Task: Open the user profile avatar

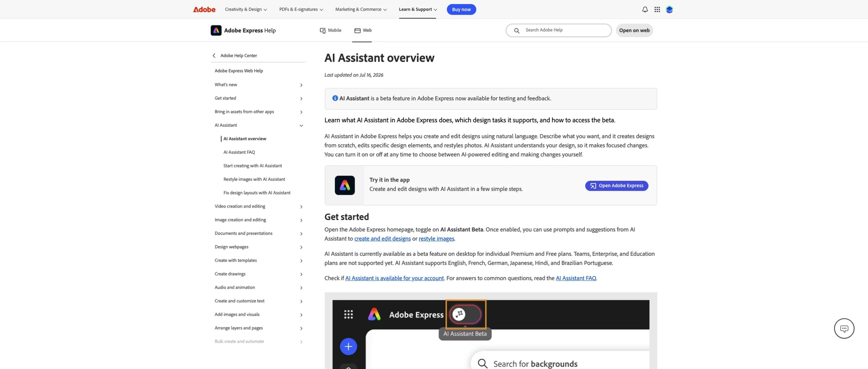Action: click(669, 9)
